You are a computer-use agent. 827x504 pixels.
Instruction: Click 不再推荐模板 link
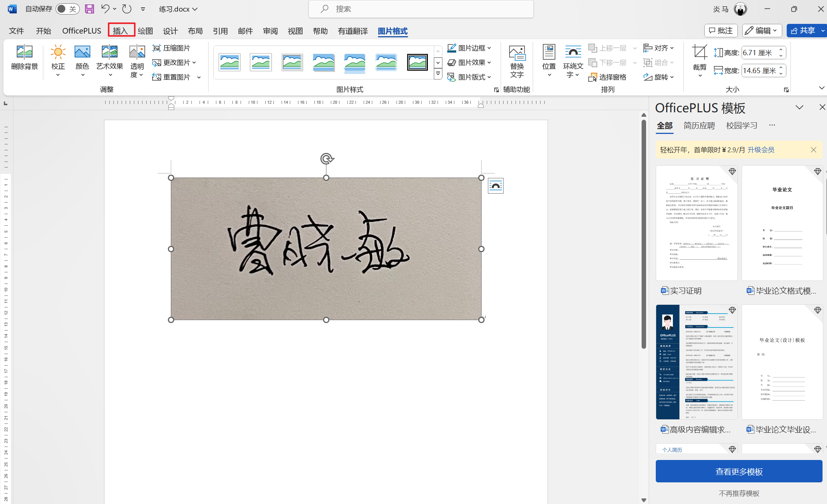point(739,494)
